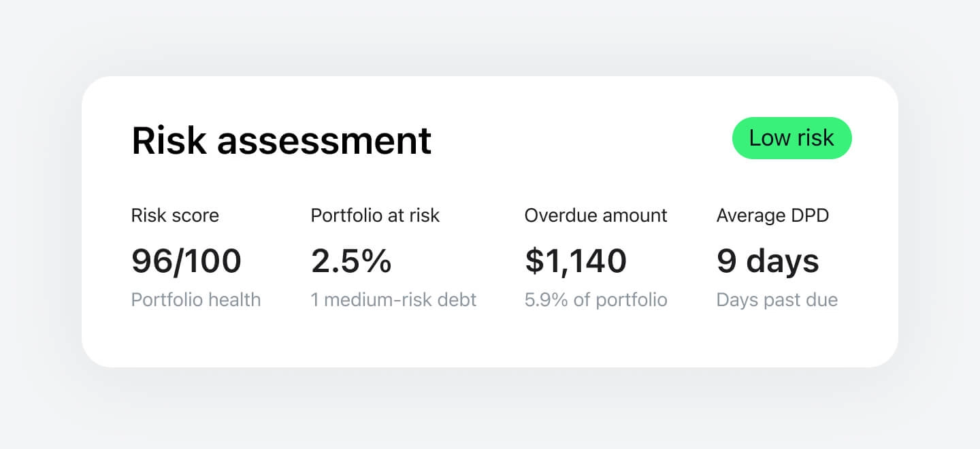980x449 pixels.
Task: Click the Risk score value 96/100
Action: [x=186, y=261]
